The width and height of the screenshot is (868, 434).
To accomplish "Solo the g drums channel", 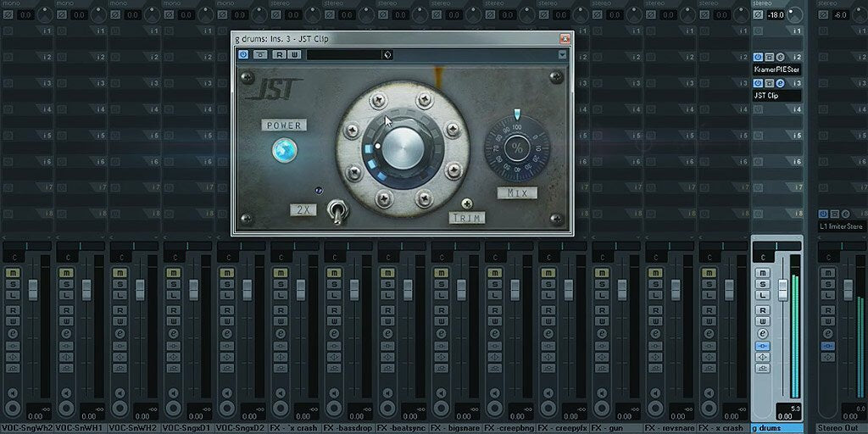I will point(763,284).
